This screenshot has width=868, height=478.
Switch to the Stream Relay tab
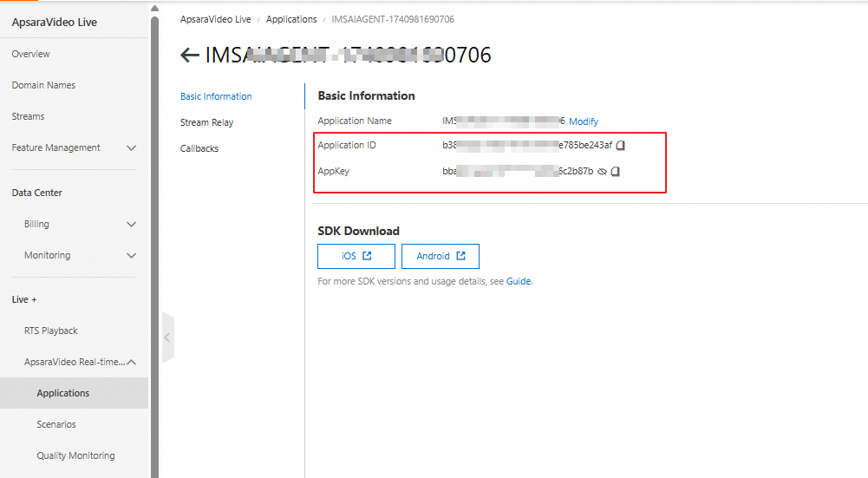pyautogui.click(x=206, y=122)
